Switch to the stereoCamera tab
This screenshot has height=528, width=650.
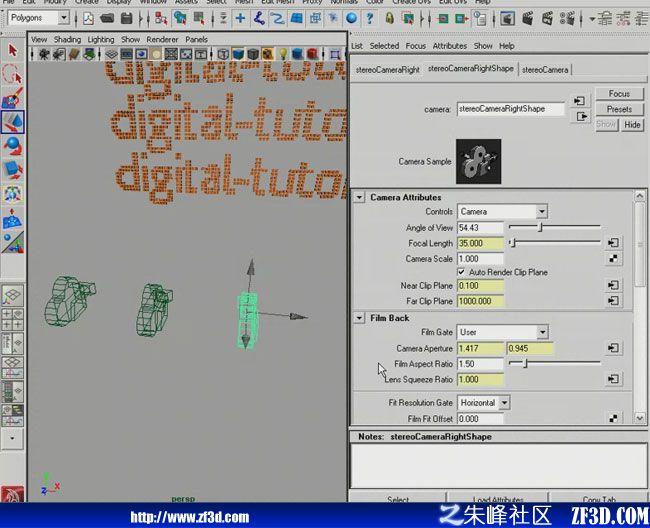(x=545, y=70)
